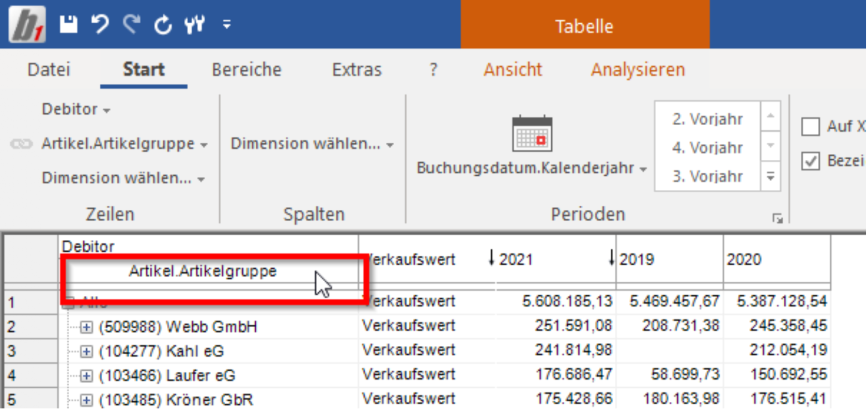The image size is (868, 410).
Task: Click the Artikel.Artikelgruppe column header
Action: coord(203,271)
